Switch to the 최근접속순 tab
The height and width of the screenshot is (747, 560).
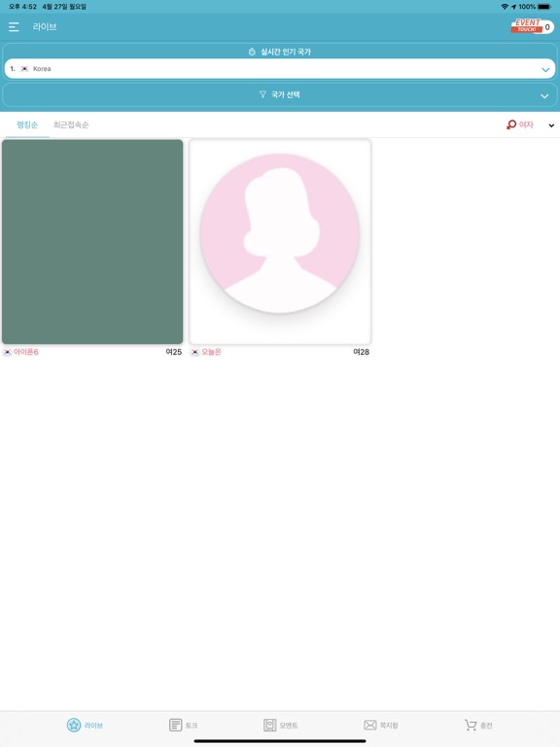[x=71, y=124]
